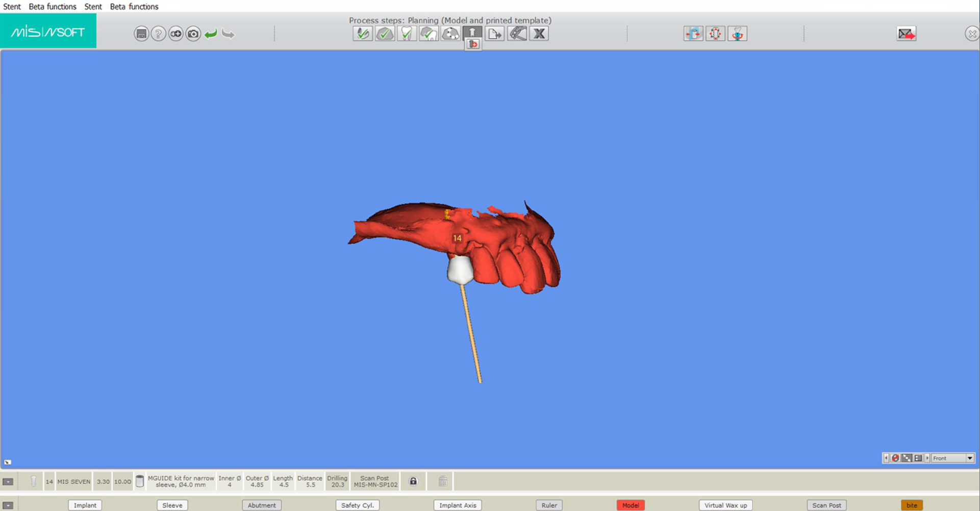Toggle the implant lock icon

(x=413, y=481)
